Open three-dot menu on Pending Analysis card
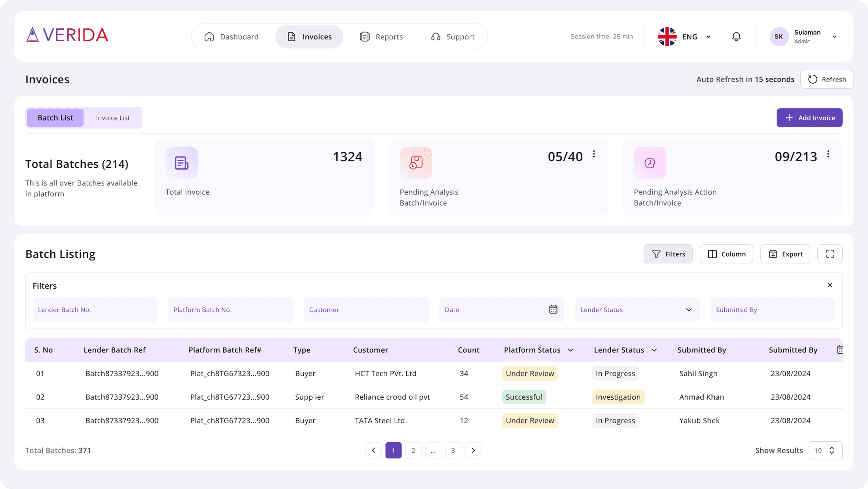The image size is (868, 489). (x=594, y=154)
